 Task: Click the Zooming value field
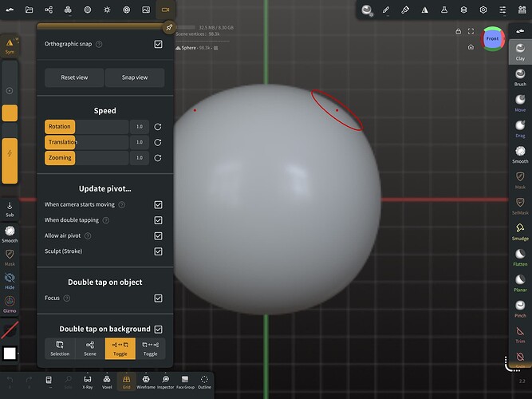coord(140,158)
